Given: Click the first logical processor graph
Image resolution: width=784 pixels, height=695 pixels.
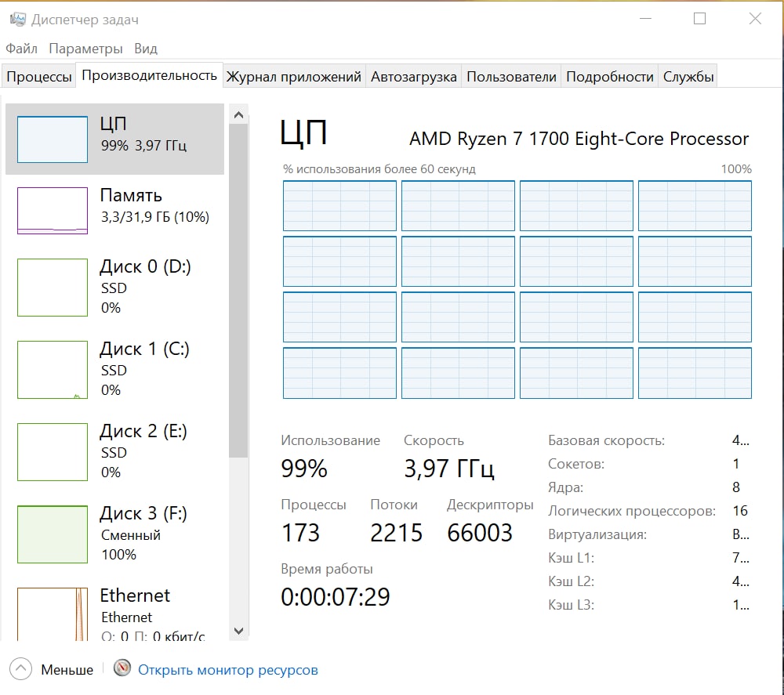Looking at the screenshot, I should click(339, 206).
